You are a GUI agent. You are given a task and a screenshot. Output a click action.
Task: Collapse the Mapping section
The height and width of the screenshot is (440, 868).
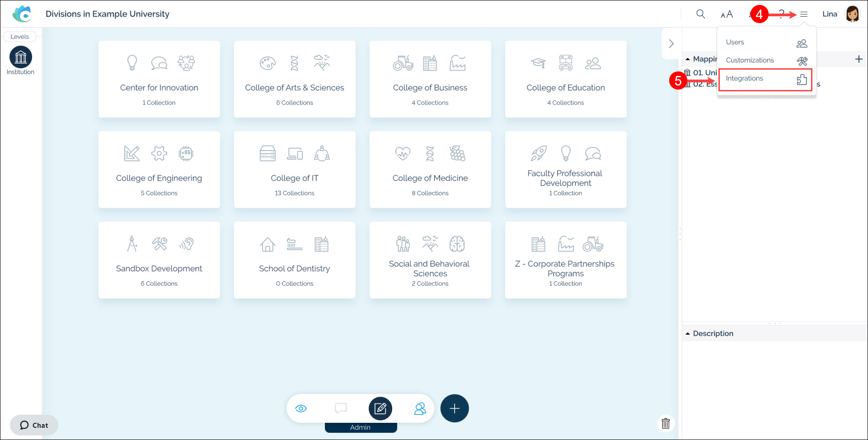coord(687,59)
